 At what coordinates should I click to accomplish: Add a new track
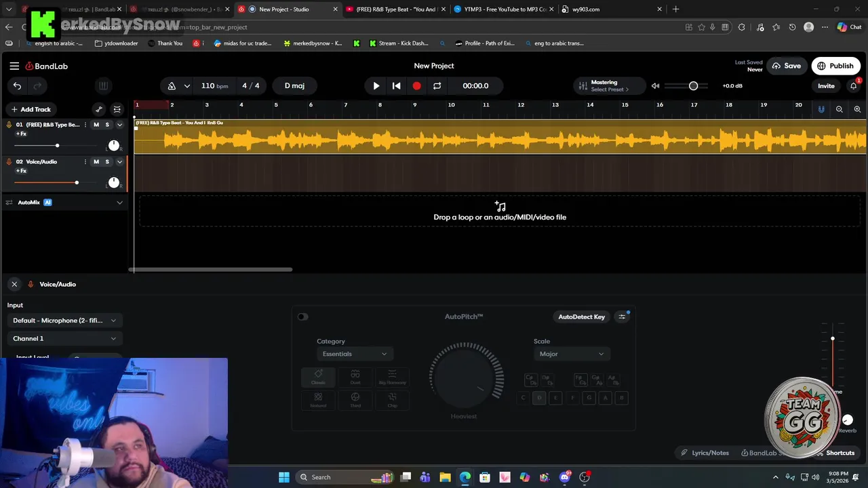coord(31,109)
